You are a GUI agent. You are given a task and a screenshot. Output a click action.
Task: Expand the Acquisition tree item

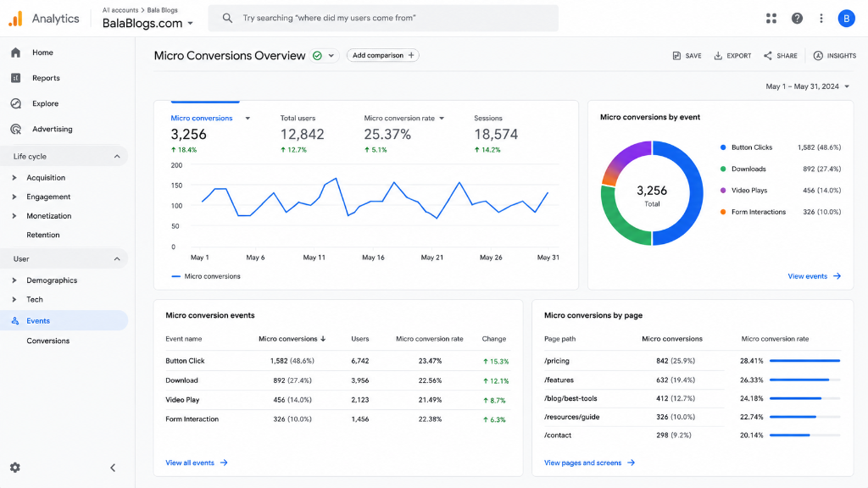click(x=14, y=178)
